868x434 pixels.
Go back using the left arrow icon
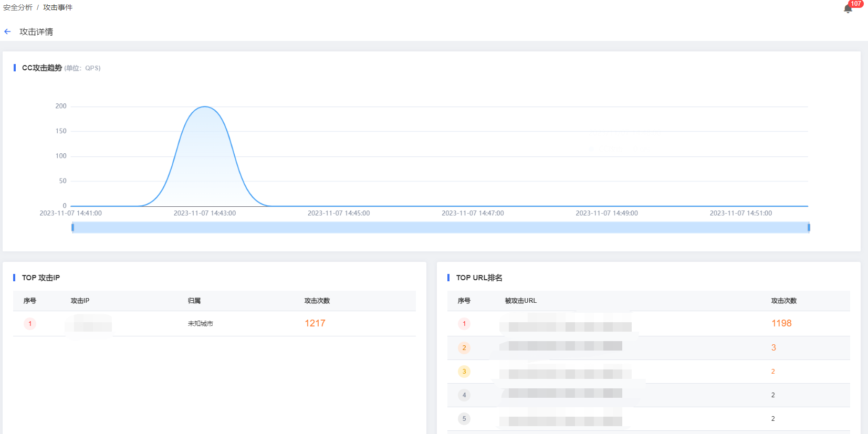[7, 31]
